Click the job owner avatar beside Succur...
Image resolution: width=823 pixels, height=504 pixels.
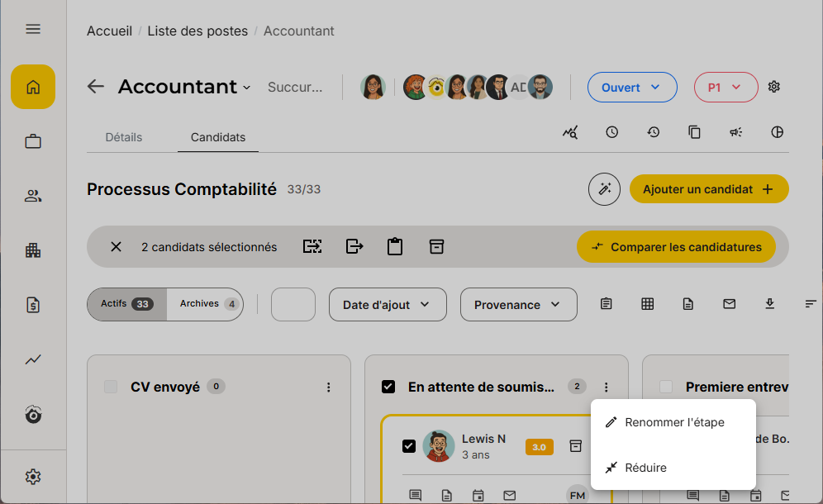373,87
